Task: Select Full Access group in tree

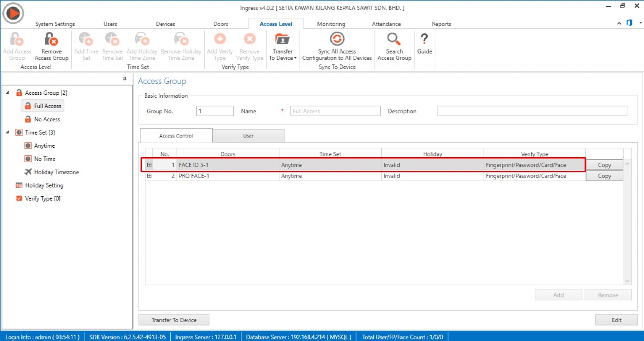Action: click(43, 106)
